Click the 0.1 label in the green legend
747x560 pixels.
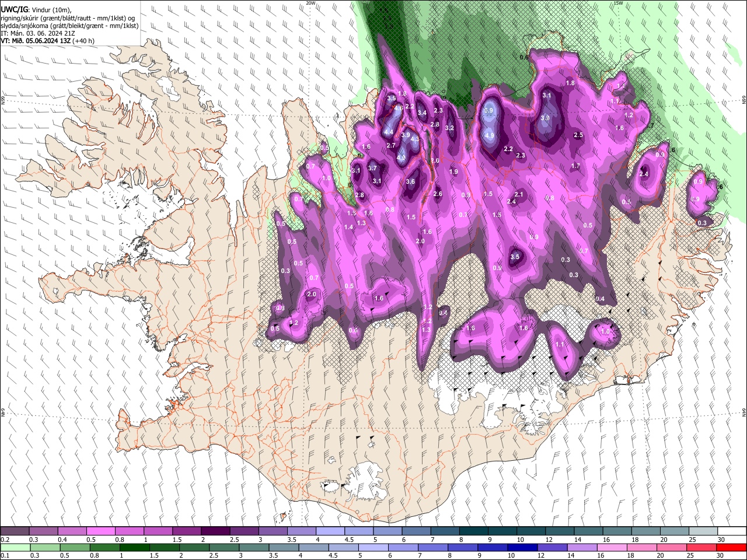pos(5,555)
